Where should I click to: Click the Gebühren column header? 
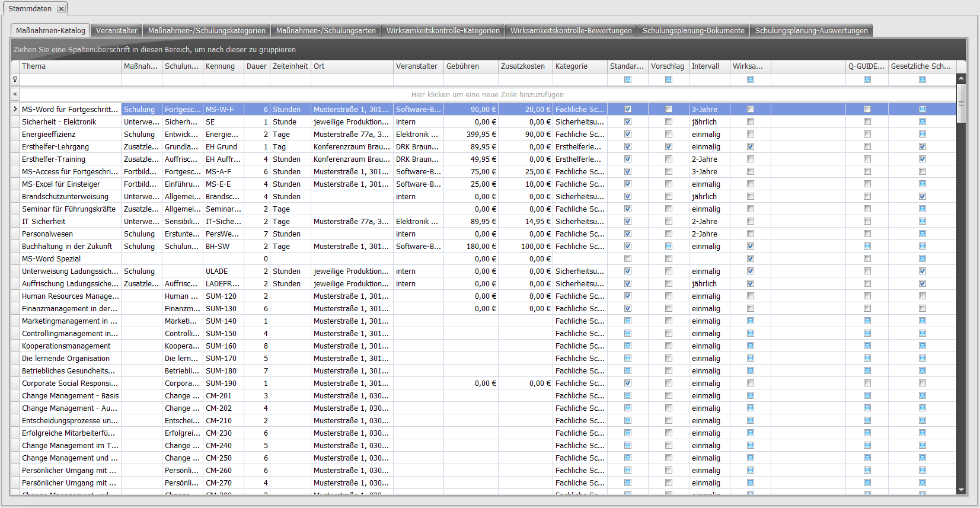point(471,66)
